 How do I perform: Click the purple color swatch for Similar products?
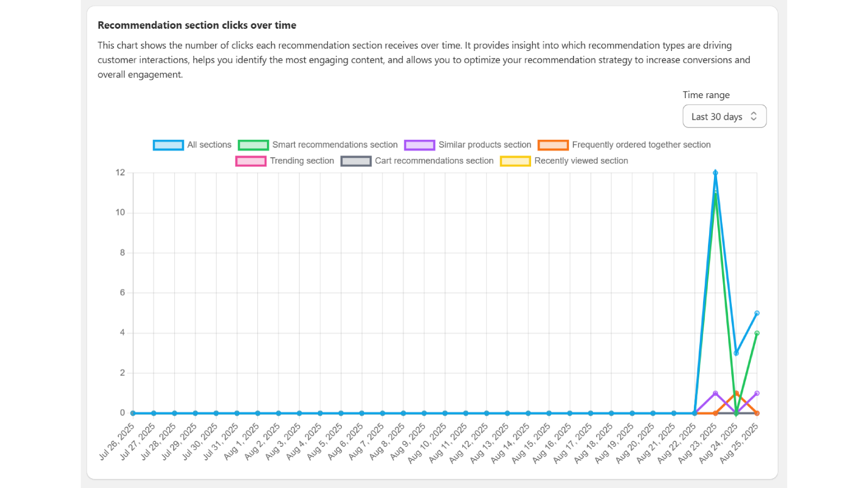[x=419, y=145]
